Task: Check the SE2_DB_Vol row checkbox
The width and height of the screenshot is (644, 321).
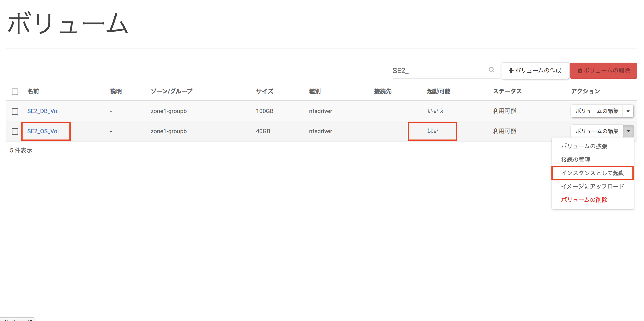Action: pyautogui.click(x=15, y=111)
